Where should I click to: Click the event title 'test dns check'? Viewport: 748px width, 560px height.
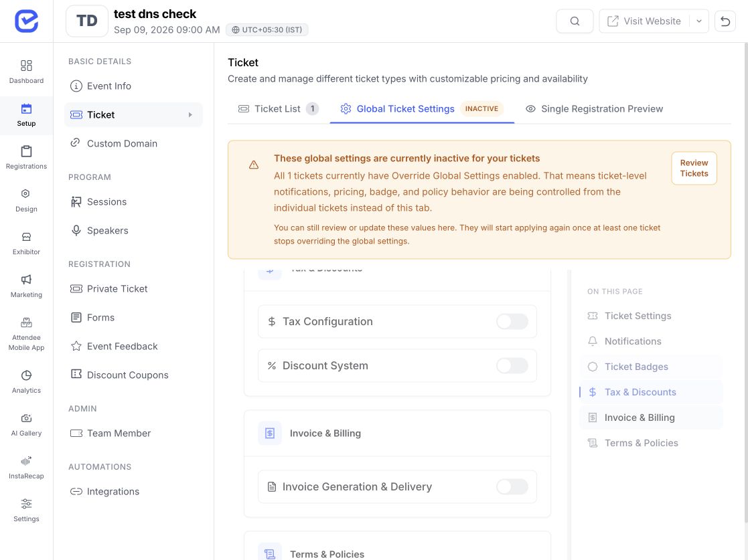point(155,14)
